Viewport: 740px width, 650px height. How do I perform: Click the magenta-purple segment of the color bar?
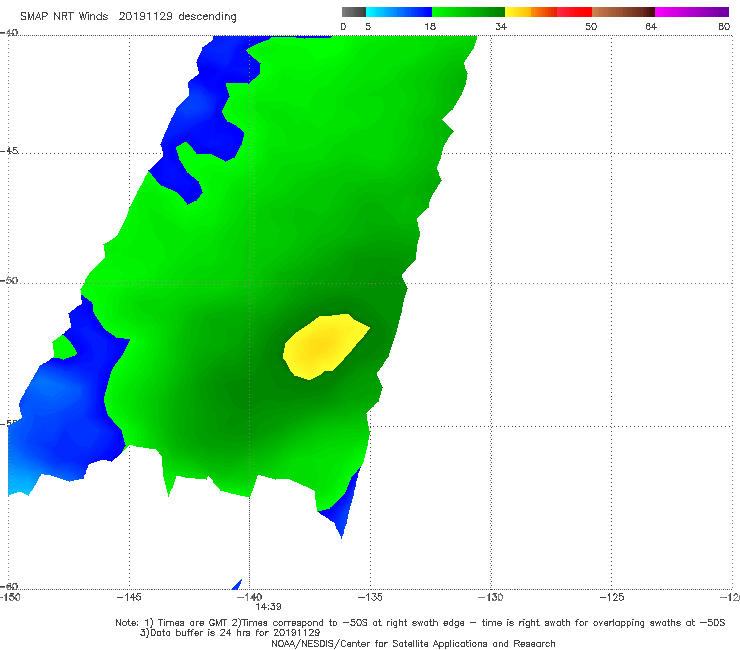coord(692,12)
